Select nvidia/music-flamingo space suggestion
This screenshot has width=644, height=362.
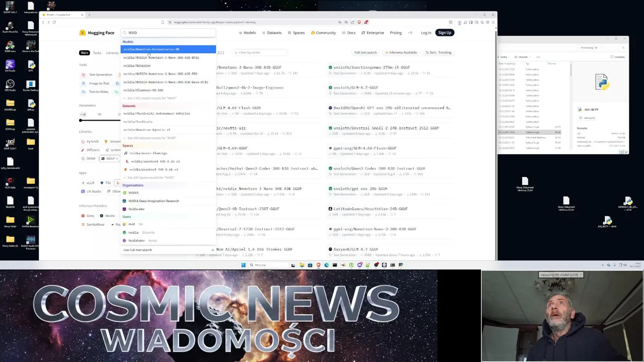pos(168,153)
